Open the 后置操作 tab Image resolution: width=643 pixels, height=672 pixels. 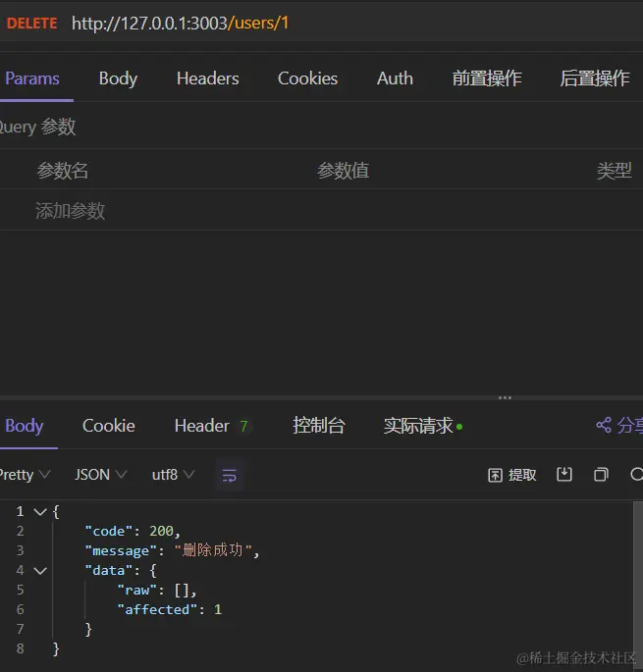point(595,78)
